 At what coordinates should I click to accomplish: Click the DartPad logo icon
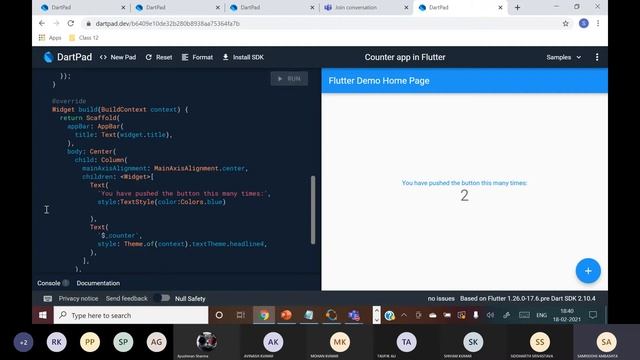pos(48,57)
